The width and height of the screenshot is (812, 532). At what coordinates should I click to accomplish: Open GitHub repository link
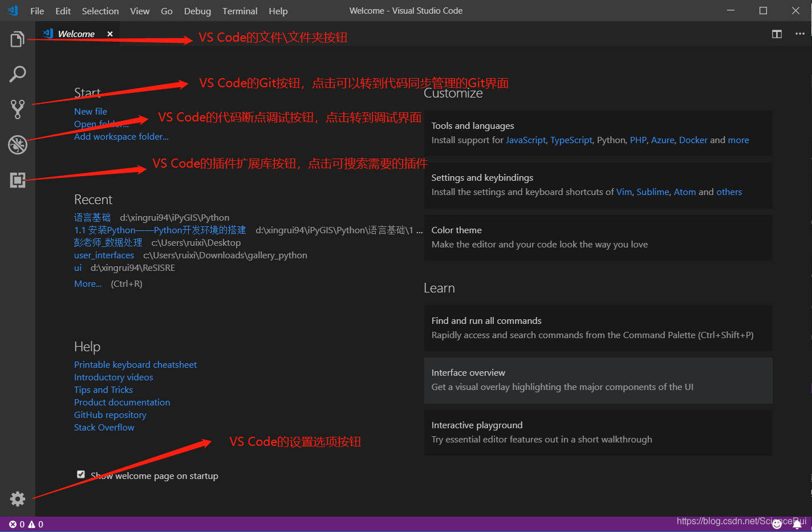(110, 415)
